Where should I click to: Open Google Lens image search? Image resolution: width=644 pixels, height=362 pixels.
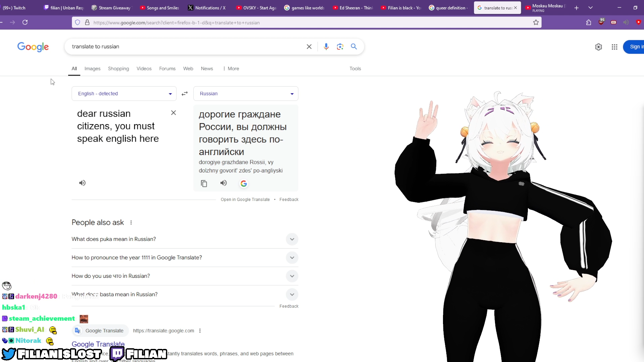click(x=340, y=47)
